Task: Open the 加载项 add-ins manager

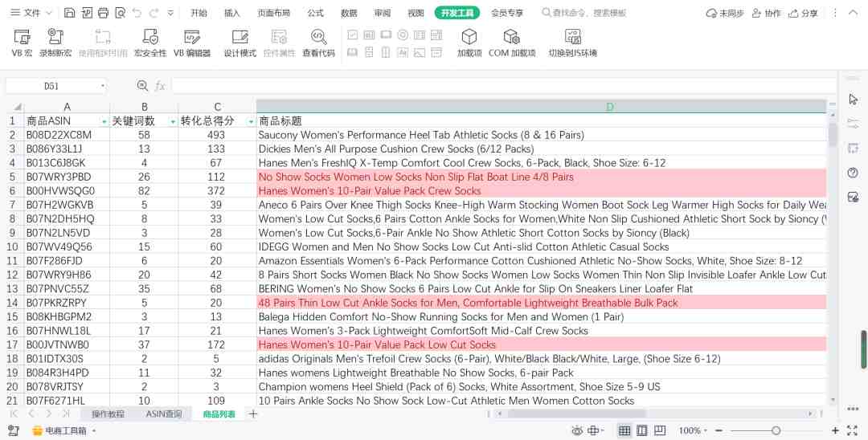Action: (469, 43)
